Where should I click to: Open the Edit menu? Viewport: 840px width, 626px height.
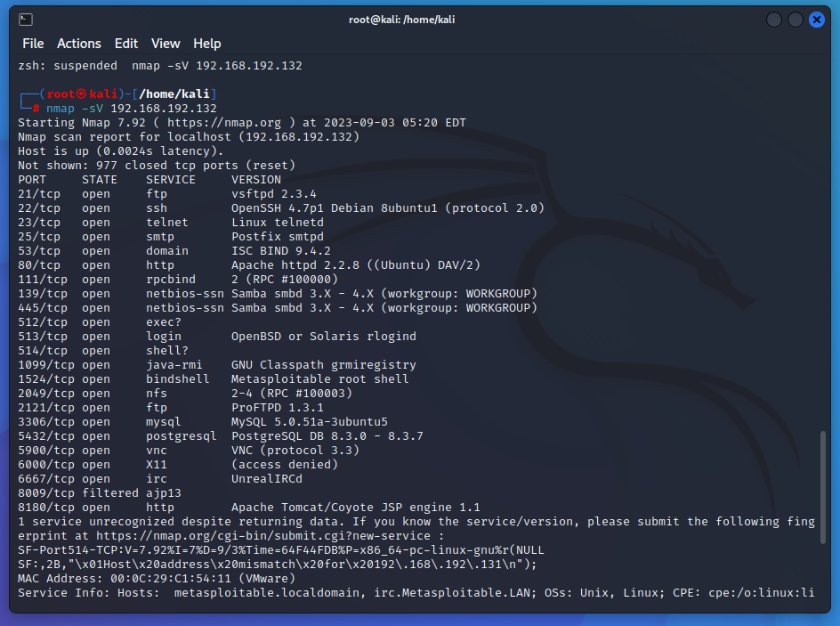point(126,44)
